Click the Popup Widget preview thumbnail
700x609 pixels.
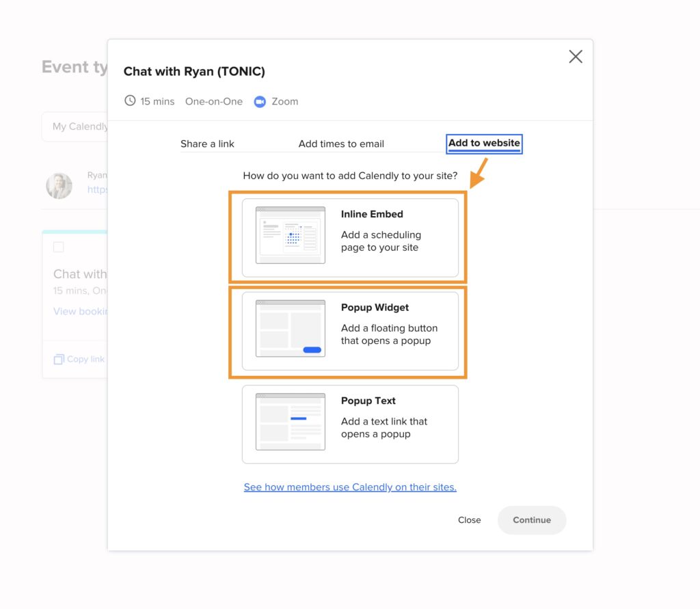(290, 329)
